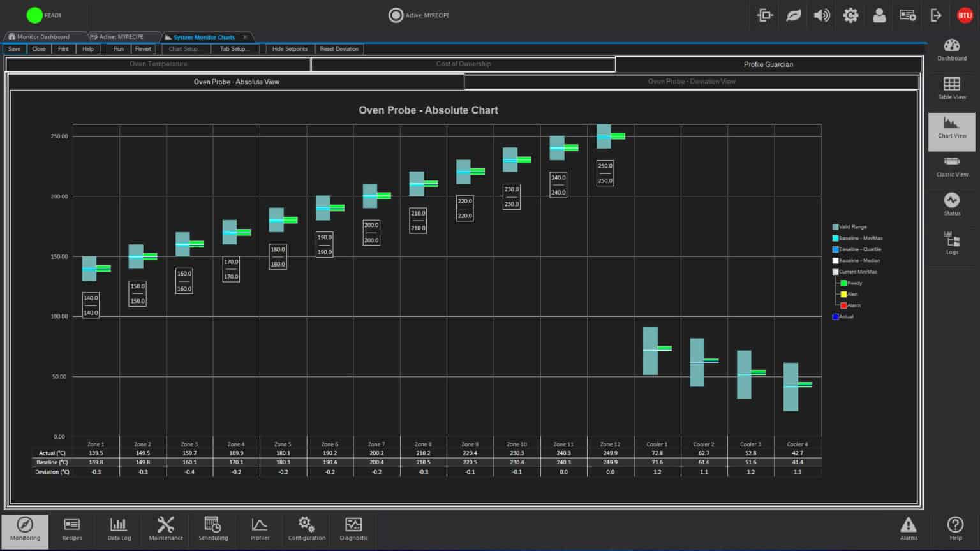The image size is (980, 551).
Task: Switch to the Oven Temperature tab
Action: (x=158, y=64)
